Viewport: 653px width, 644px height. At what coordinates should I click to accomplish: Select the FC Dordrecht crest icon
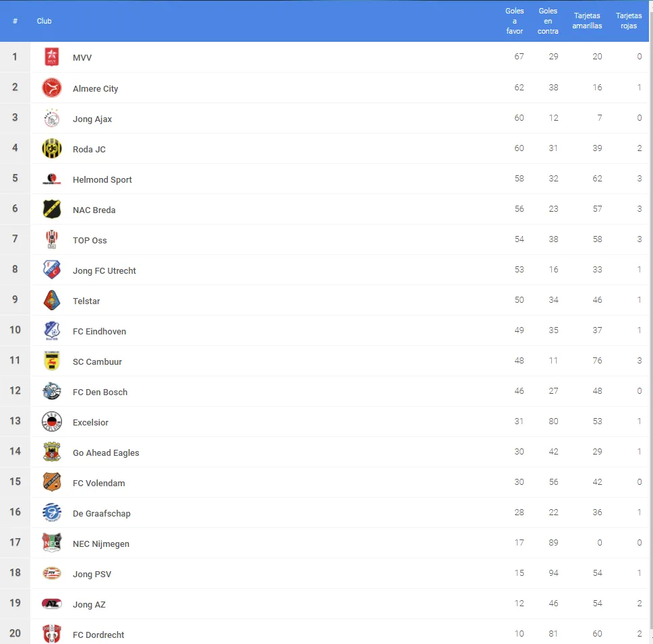point(52,634)
